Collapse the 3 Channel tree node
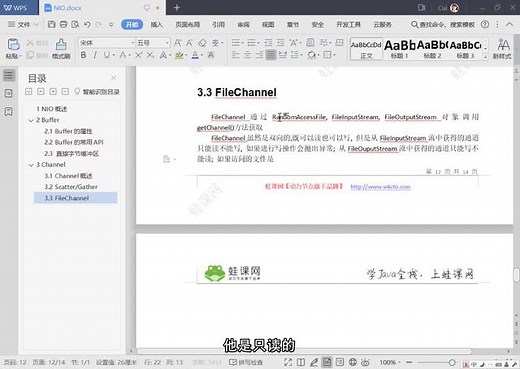Viewport: 520px width, 369px height. pyautogui.click(x=31, y=165)
